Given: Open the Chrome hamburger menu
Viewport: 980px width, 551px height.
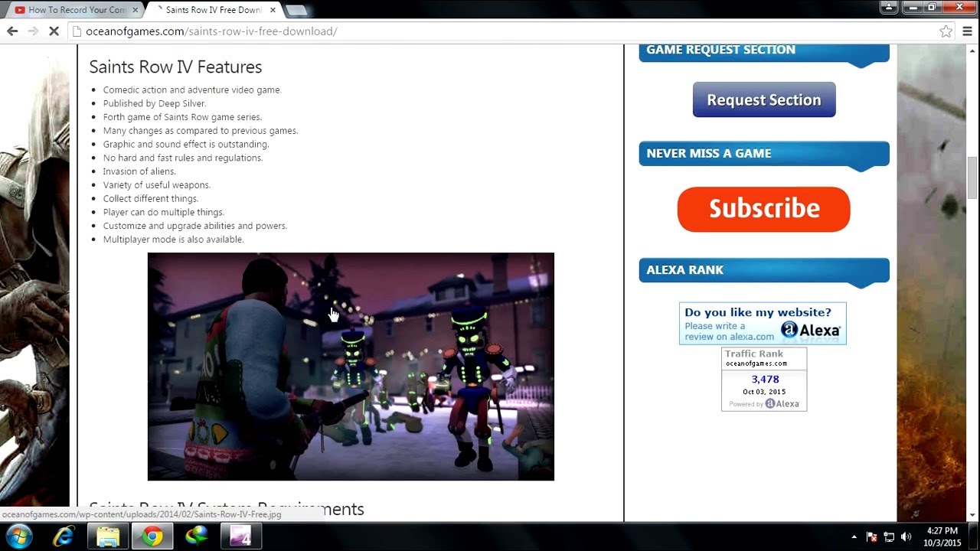Looking at the screenshot, I should (x=968, y=31).
